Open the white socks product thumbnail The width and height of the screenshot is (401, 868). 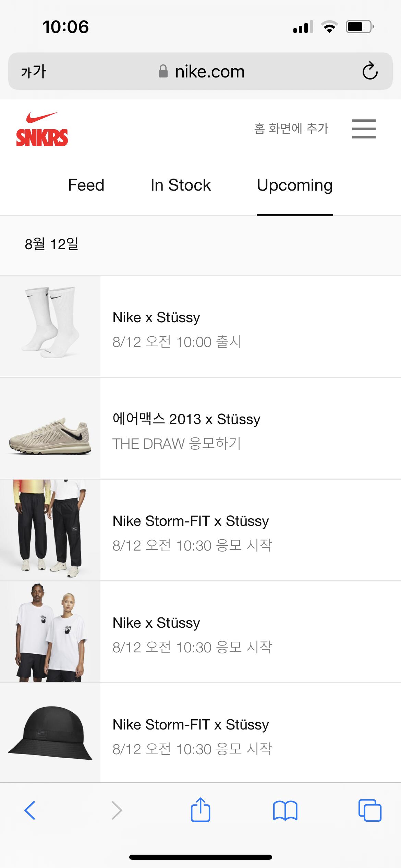pyautogui.click(x=50, y=326)
